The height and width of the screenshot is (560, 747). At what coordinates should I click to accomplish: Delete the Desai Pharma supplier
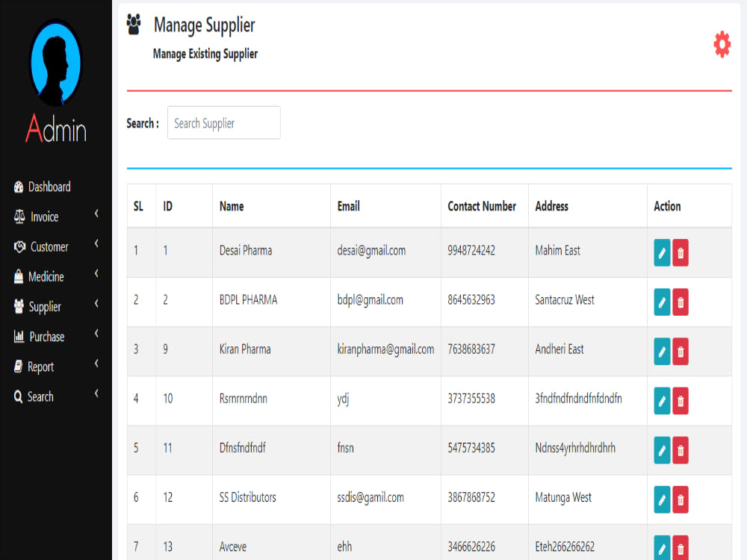pos(681,252)
